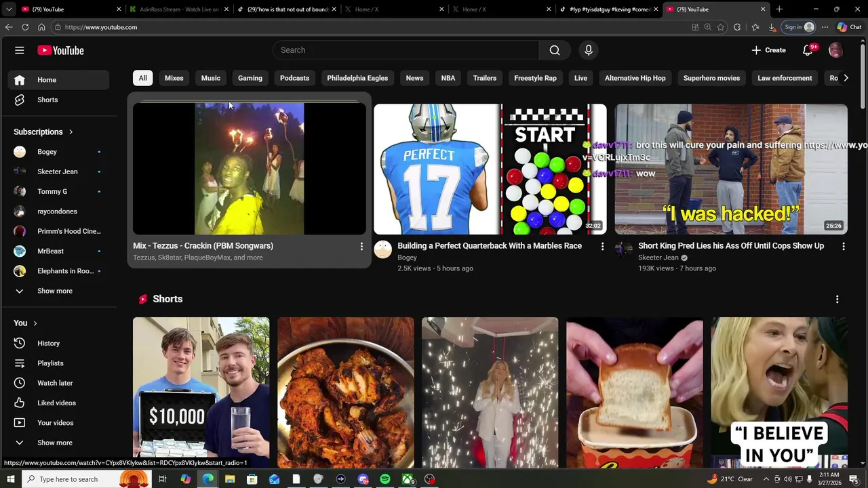Open the browser tab search dropdown
The height and width of the screenshot is (488, 868).
tap(9, 9)
